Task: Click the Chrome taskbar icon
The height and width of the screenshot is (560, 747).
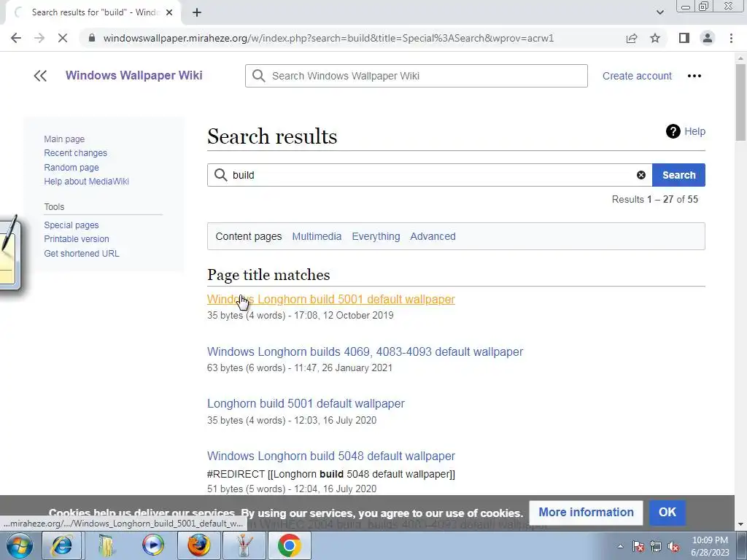Action: 289,545
